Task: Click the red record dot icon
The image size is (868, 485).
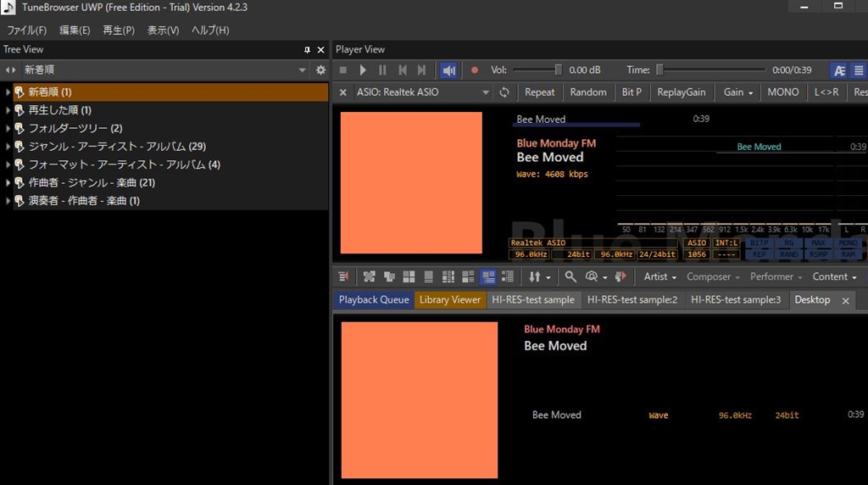Action: click(x=475, y=70)
